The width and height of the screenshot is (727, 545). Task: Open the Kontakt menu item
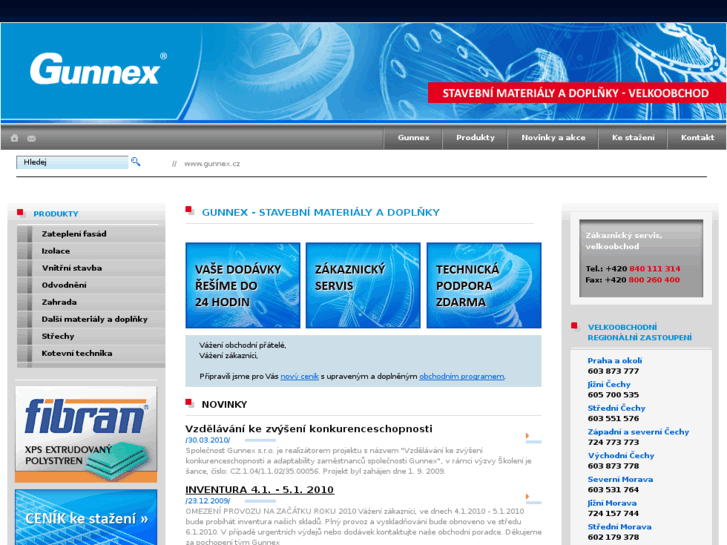(x=697, y=137)
